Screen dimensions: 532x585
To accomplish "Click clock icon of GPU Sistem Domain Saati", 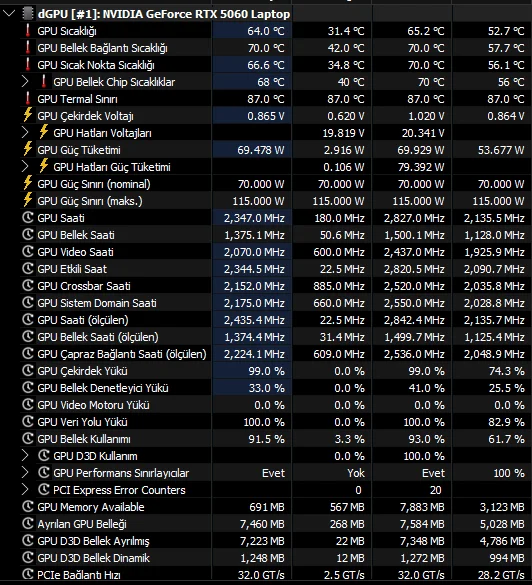I will click(28, 302).
